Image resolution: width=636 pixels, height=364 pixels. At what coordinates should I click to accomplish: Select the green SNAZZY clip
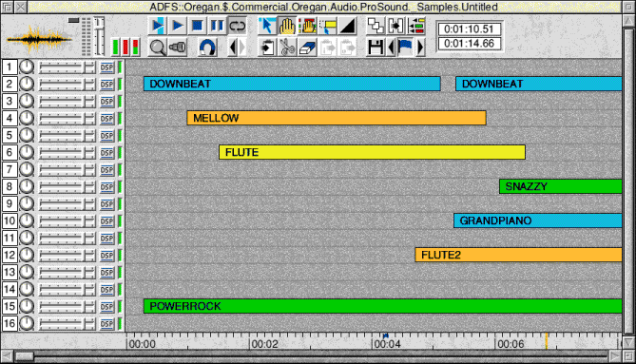[561, 186]
